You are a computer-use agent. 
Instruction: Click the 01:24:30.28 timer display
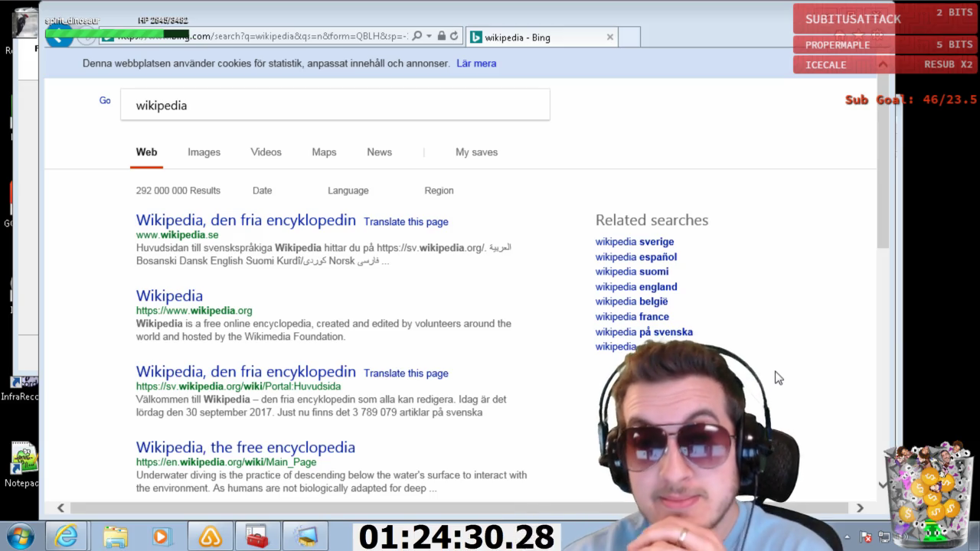(x=456, y=537)
